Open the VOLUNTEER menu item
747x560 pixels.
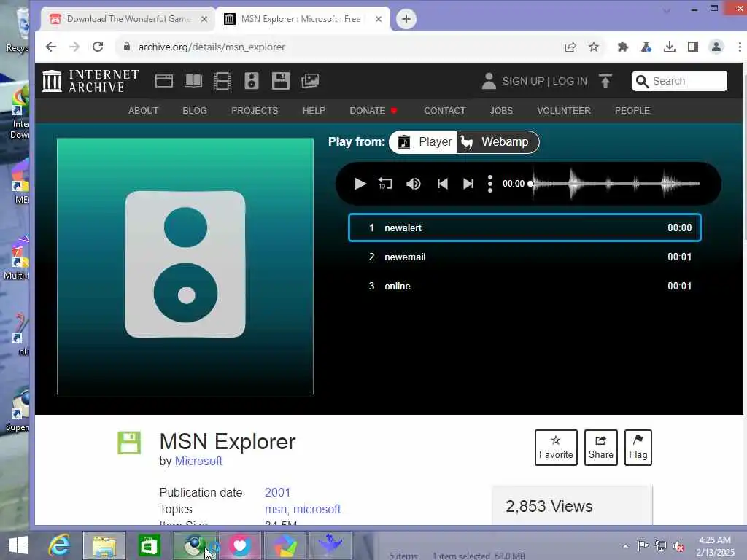(564, 111)
